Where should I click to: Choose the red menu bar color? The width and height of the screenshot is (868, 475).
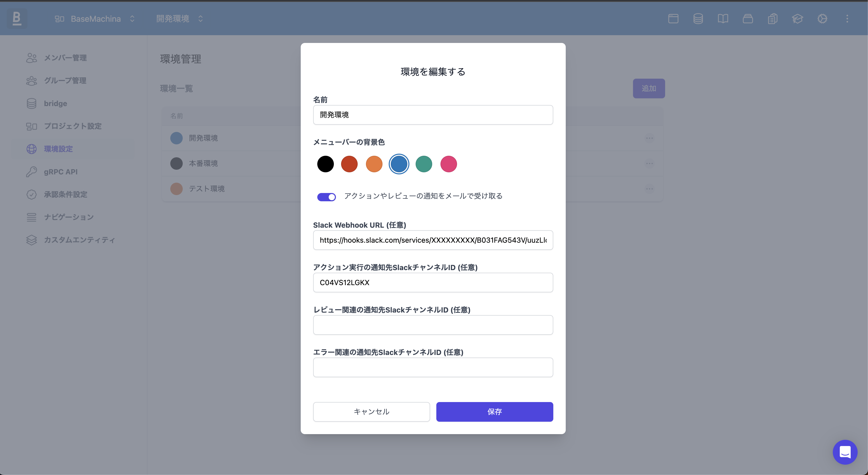pyautogui.click(x=349, y=164)
